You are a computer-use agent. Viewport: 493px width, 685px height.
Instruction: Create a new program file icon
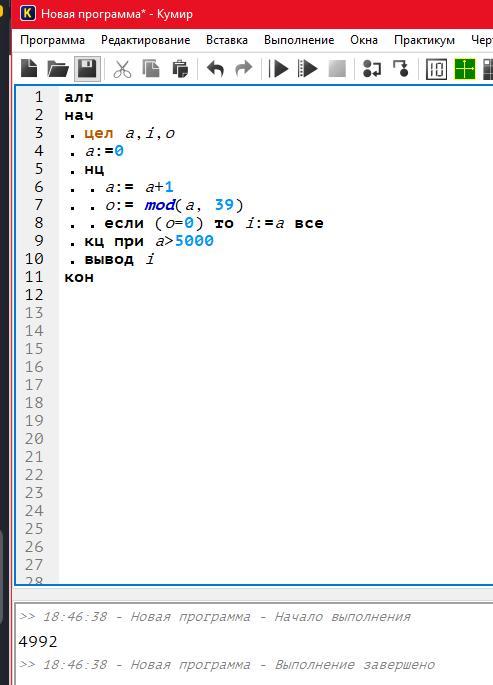click(29, 69)
